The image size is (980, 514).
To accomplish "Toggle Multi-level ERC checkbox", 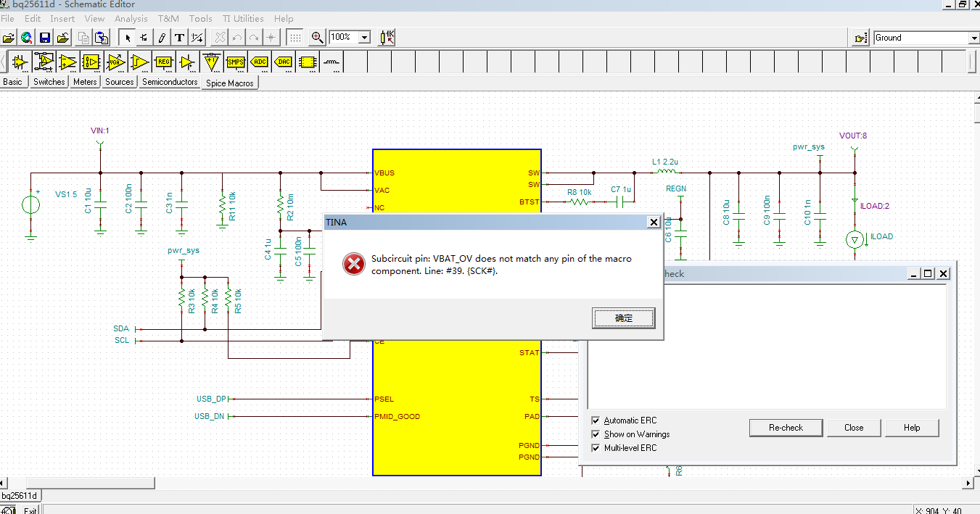I will (x=596, y=448).
